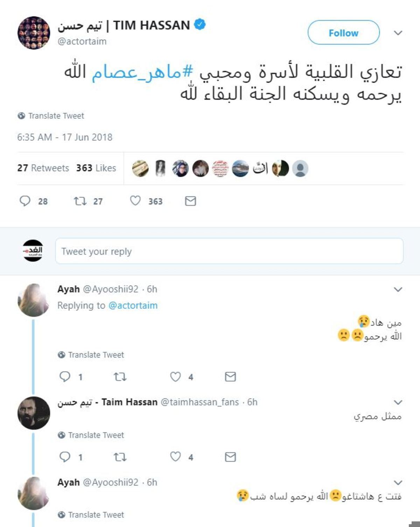
Task: Share the Taim Hassan fans reply by envelope icon
Action: click(230, 457)
